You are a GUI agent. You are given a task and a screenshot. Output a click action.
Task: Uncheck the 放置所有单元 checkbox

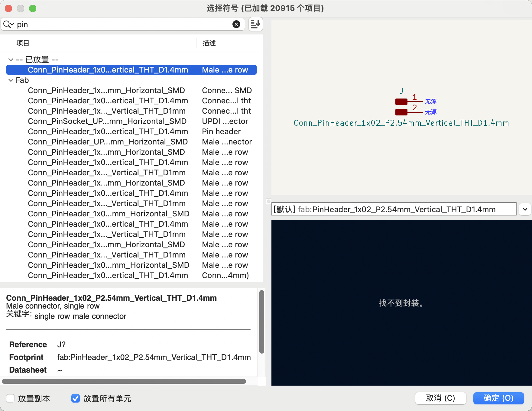(x=76, y=398)
